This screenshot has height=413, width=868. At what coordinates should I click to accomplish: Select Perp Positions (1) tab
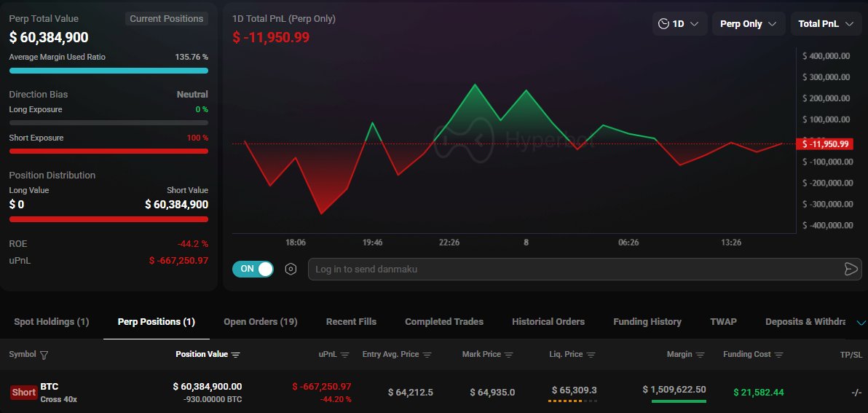(x=157, y=322)
